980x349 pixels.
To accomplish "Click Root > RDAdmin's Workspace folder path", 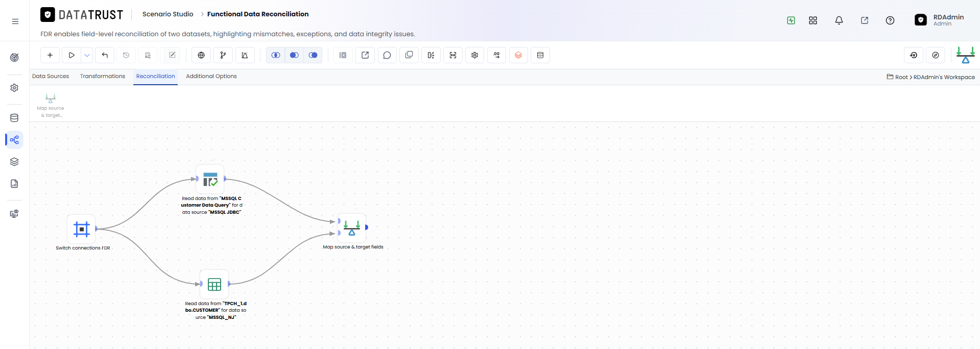I will (931, 77).
